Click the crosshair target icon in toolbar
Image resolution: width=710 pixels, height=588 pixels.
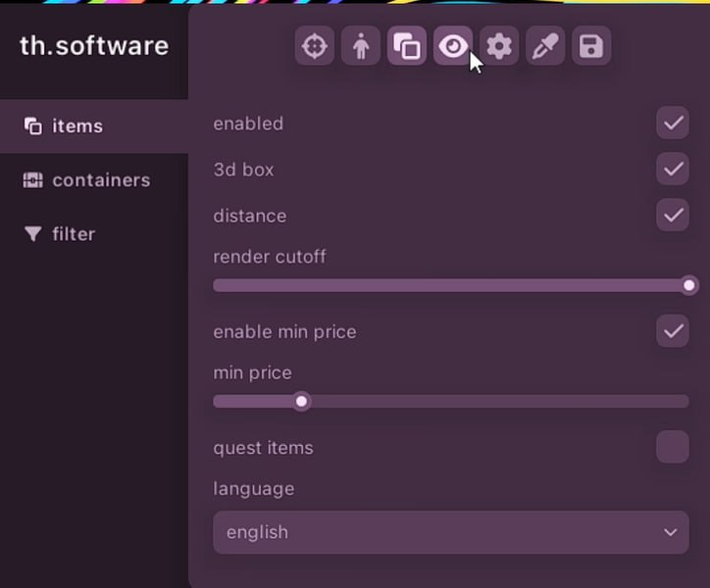tap(315, 46)
